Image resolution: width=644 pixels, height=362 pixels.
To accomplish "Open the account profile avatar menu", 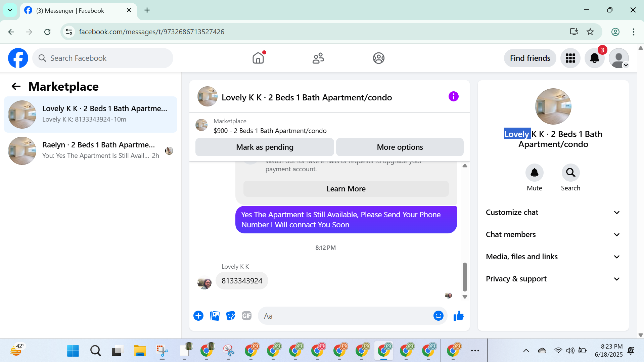I will pyautogui.click(x=619, y=58).
